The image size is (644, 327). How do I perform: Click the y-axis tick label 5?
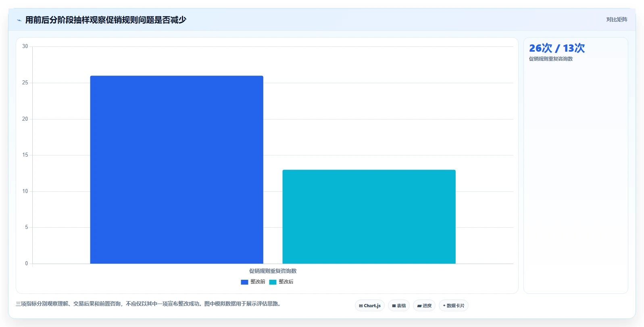tap(27, 227)
